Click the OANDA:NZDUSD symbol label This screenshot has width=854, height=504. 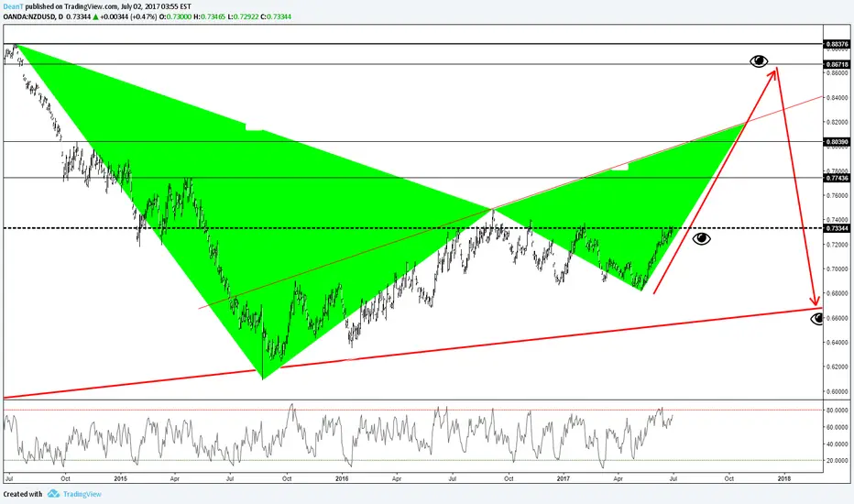tap(29, 16)
